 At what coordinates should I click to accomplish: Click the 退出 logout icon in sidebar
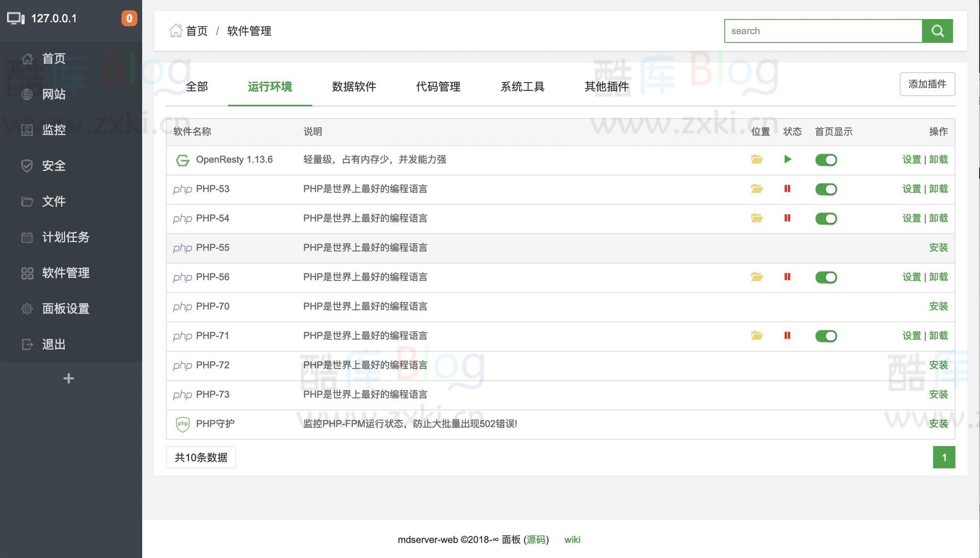27,345
